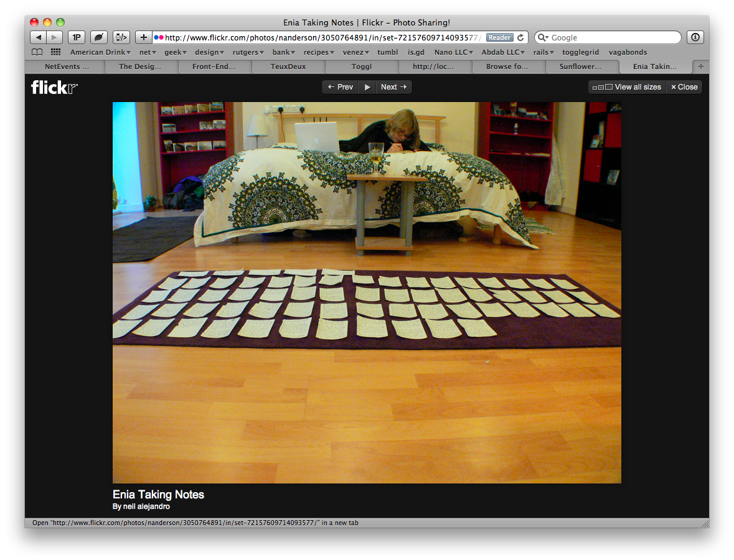The image size is (734, 560).
Task: Reload the page with the refresh icon
Action: click(x=520, y=37)
